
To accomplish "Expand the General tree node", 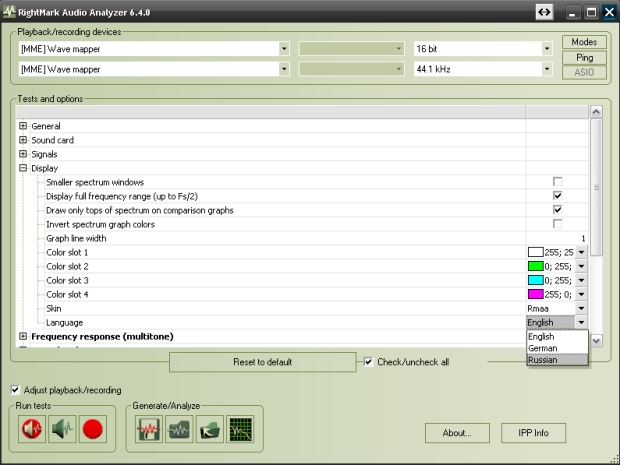I will click(23, 126).
